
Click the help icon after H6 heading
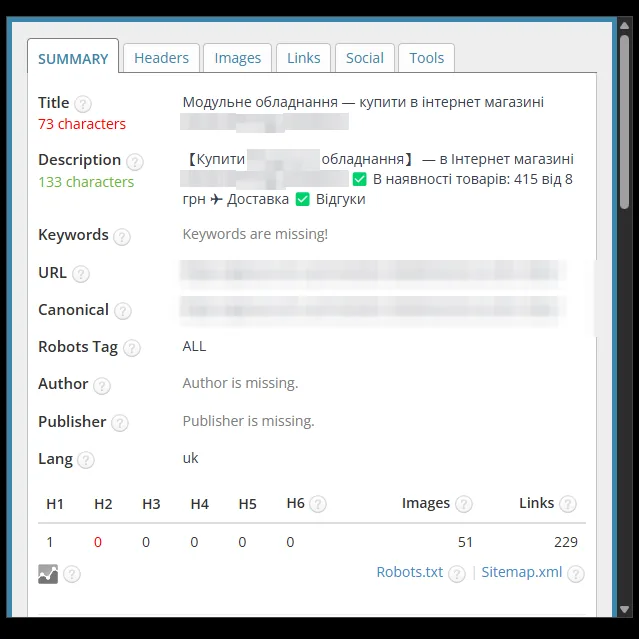[x=318, y=504]
